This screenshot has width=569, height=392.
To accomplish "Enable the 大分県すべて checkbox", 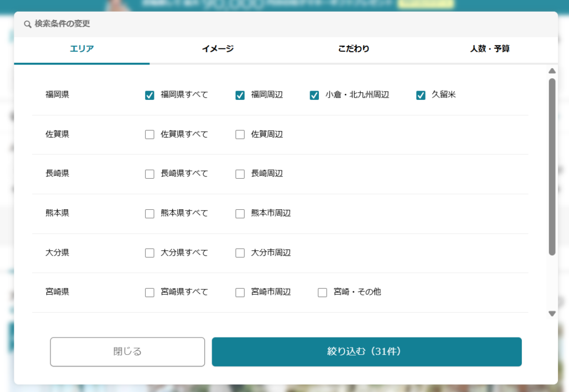I will pos(149,253).
